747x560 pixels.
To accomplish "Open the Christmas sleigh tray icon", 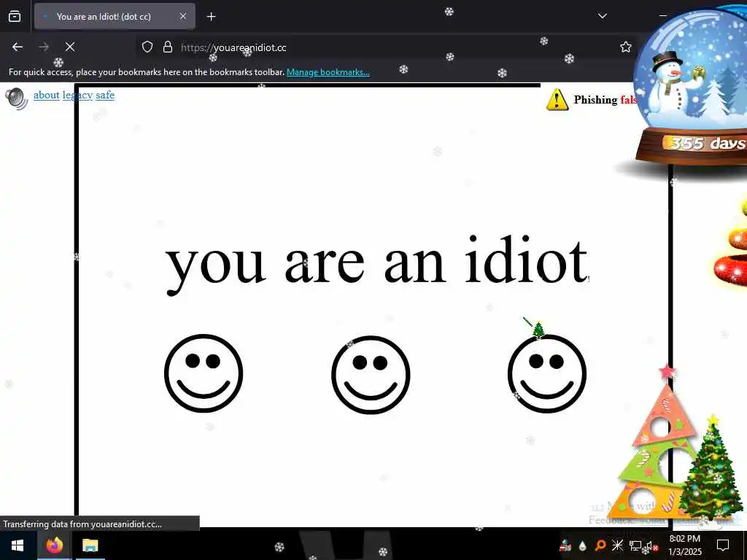I will coord(565,545).
